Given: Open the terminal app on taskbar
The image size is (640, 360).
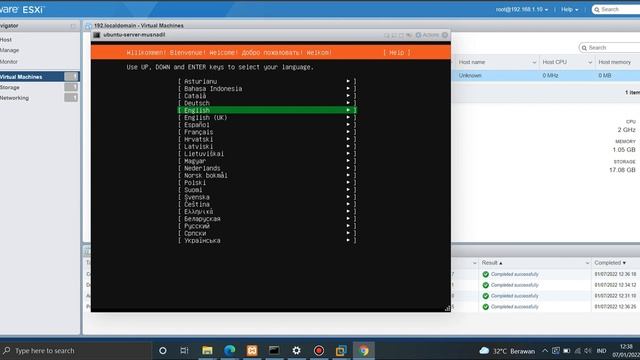Looking at the screenshot, I should 274,351.
